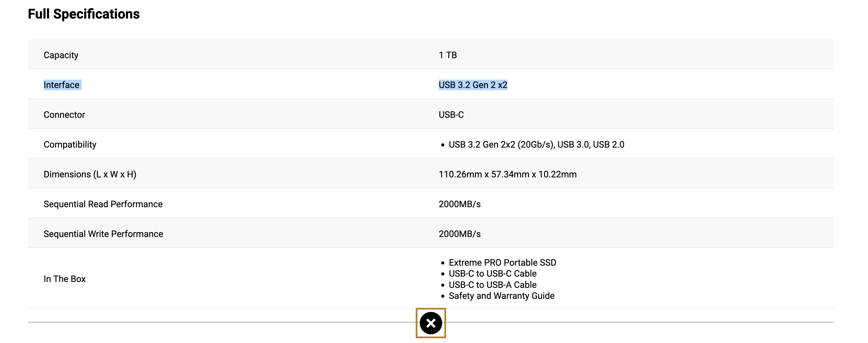Viewport: 868px width, 343px height.
Task: Click the USB 3.2 Gen 2x2 (20Gb/s) compatibility text
Action: 501,145
